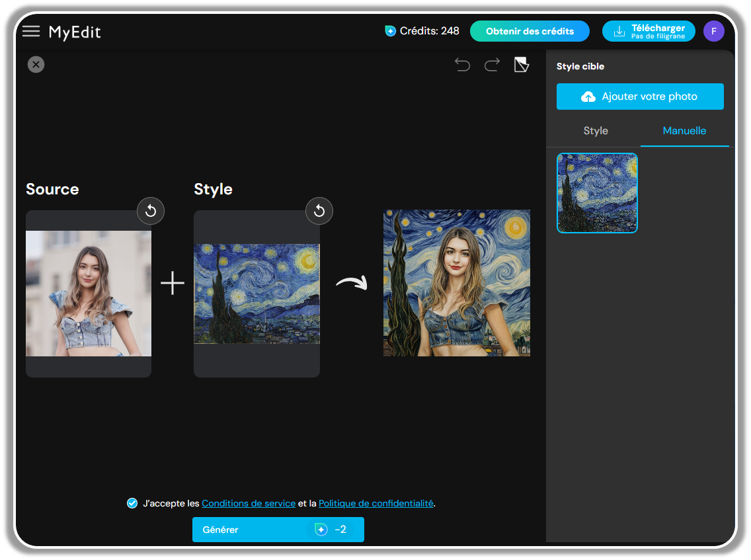Click the Style painting image
Screen dimensions: 751x560
pos(257,294)
